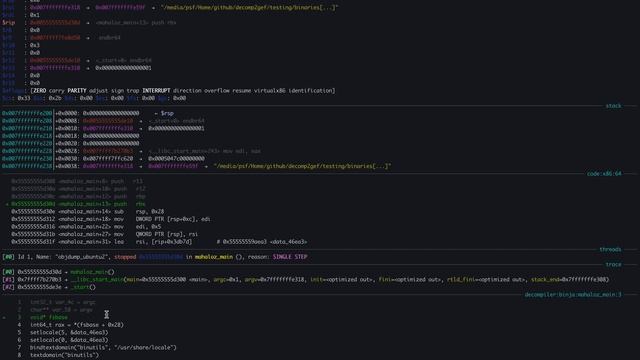Click the 'stack' section header label

[x=613, y=106]
